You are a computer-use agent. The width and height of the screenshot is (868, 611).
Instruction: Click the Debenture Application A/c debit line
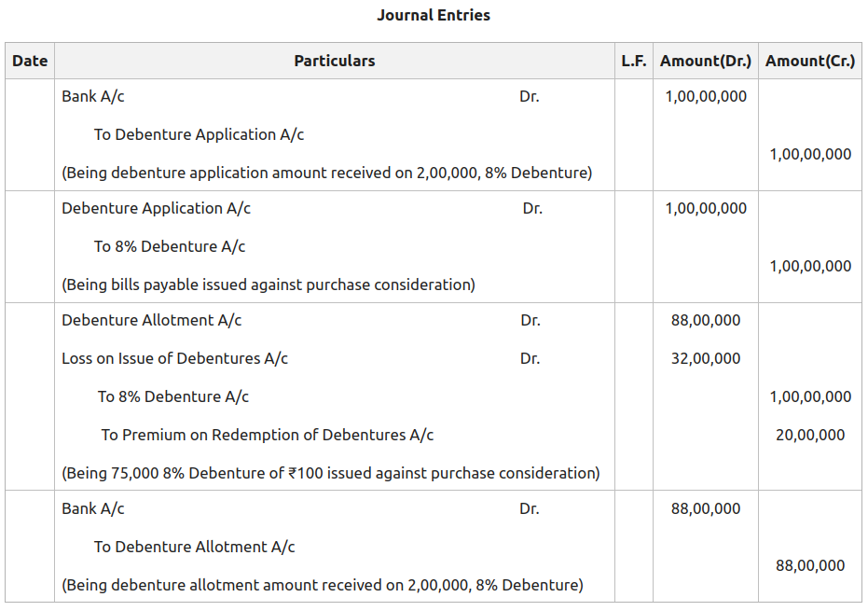(156, 208)
